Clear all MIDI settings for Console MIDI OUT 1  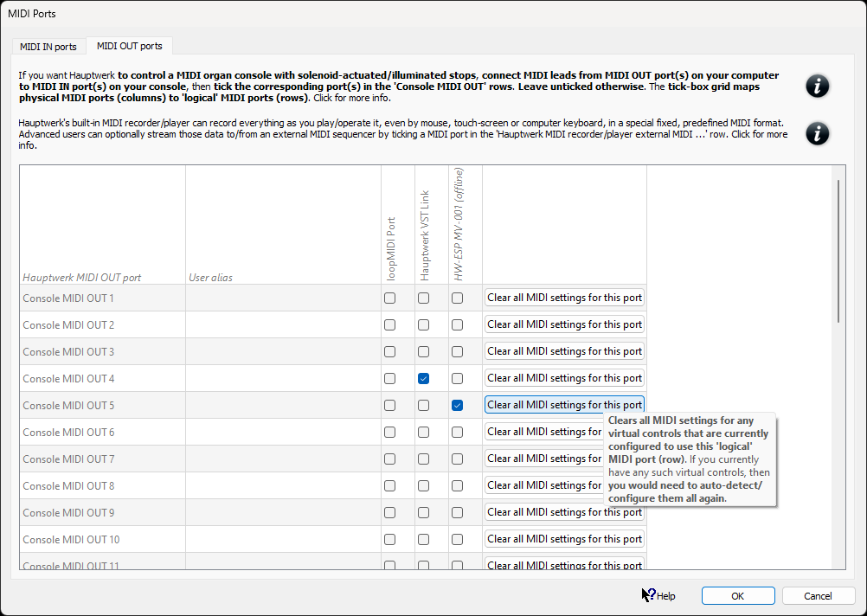564,298
